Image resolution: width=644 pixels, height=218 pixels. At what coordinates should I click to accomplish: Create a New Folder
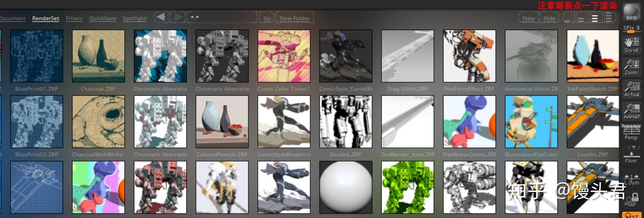click(295, 18)
